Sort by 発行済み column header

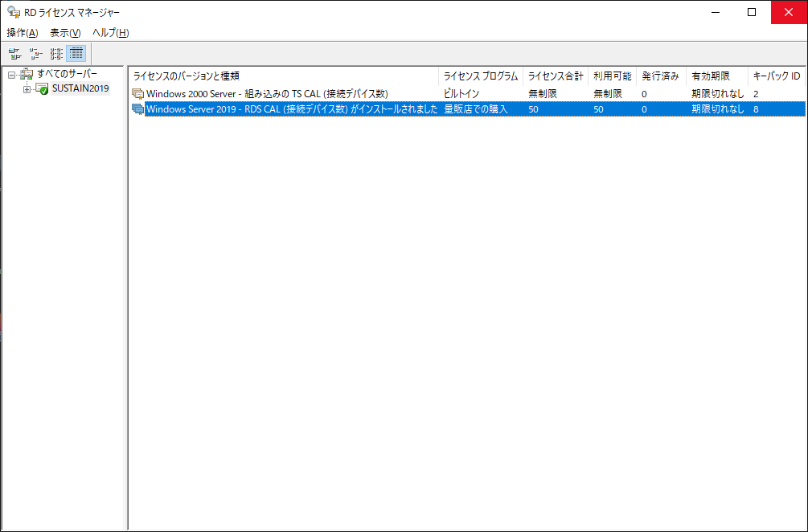point(661,76)
